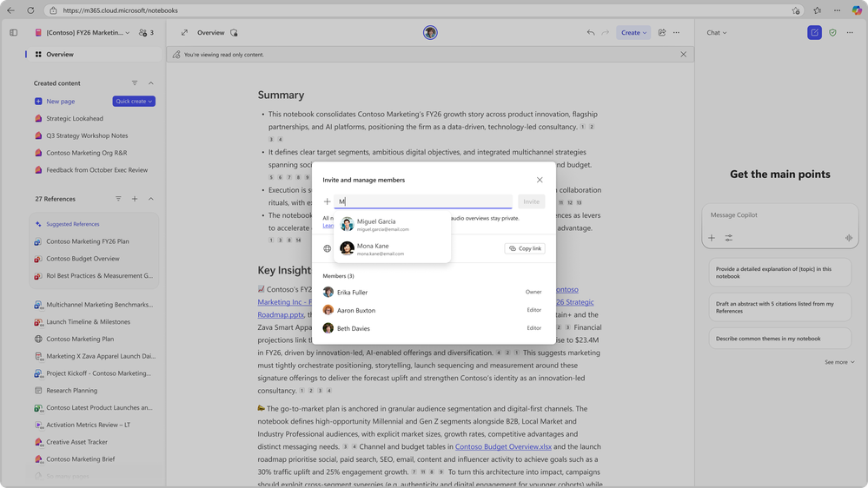Viewport: 868px width, 488px height.
Task: Reload the page with refresh icon
Action: pos(30,10)
